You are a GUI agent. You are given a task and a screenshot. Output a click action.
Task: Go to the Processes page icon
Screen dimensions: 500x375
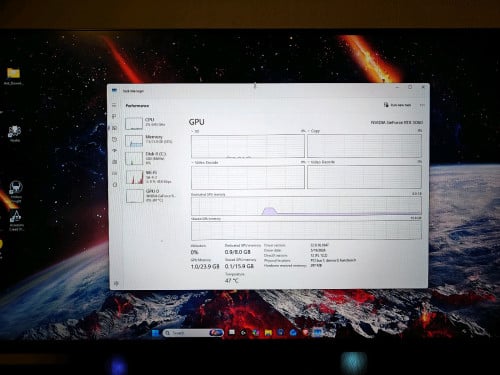(114, 116)
